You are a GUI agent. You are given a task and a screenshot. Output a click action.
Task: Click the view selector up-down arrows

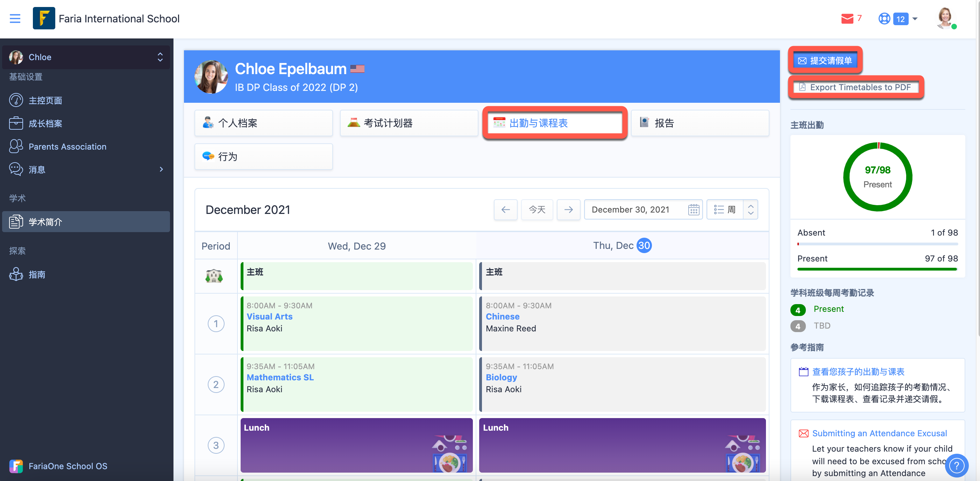point(751,209)
